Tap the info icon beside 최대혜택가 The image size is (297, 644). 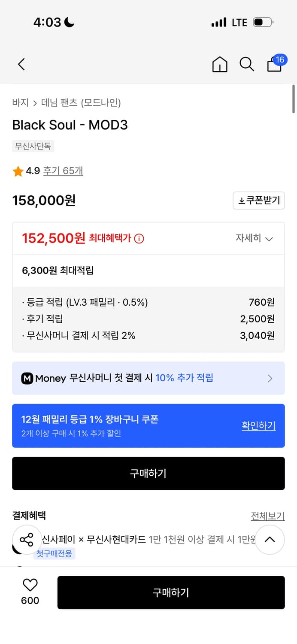[139, 239]
